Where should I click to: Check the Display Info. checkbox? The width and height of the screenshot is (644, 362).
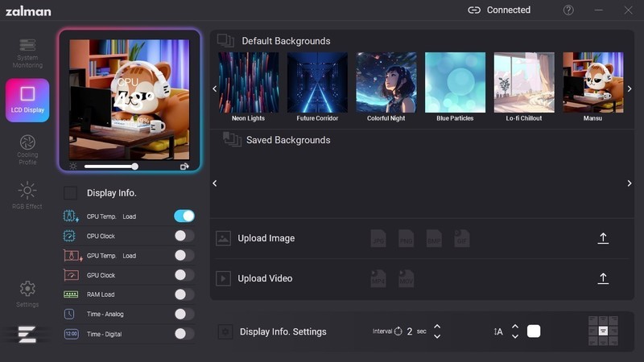click(71, 193)
